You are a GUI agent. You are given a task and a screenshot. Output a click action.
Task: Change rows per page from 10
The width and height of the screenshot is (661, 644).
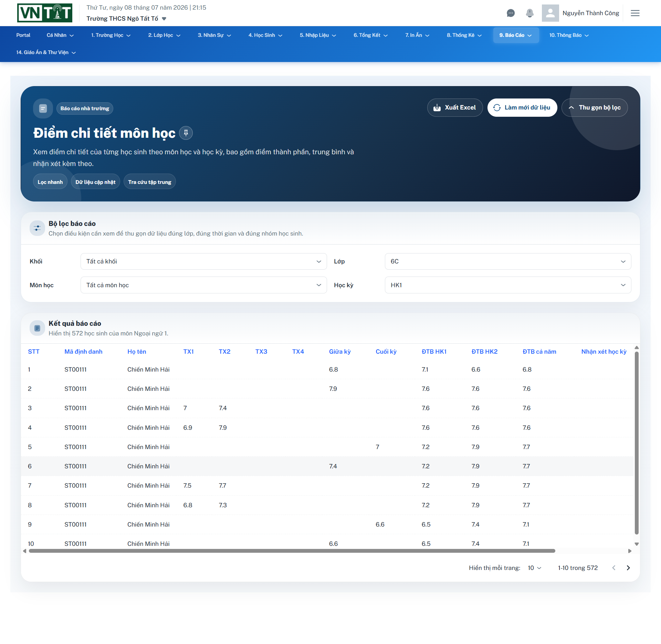534,568
